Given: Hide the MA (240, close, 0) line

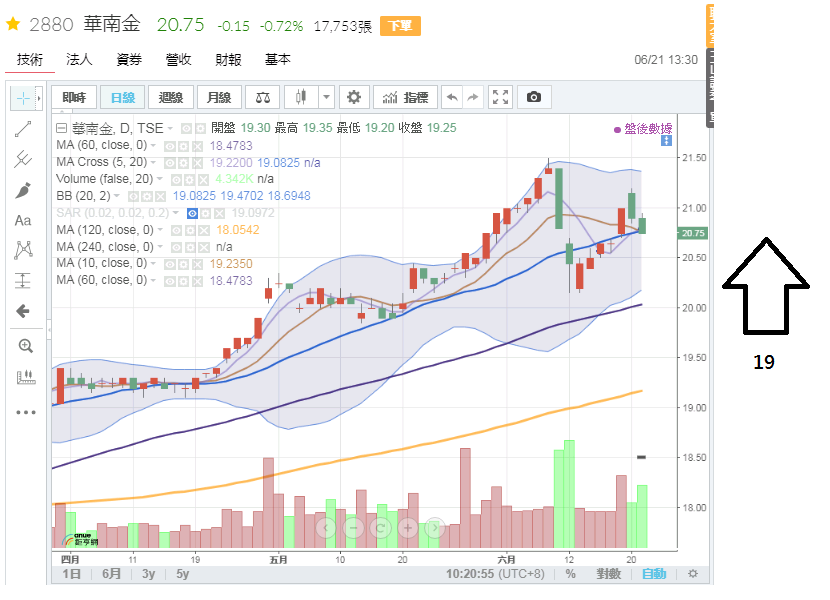Looking at the screenshot, I should coord(176,247).
